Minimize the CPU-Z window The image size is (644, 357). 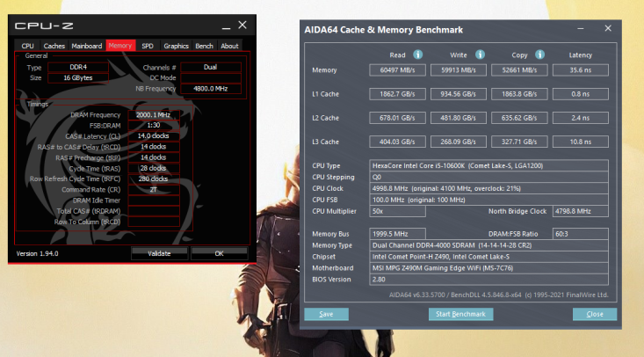(x=226, y=26)
